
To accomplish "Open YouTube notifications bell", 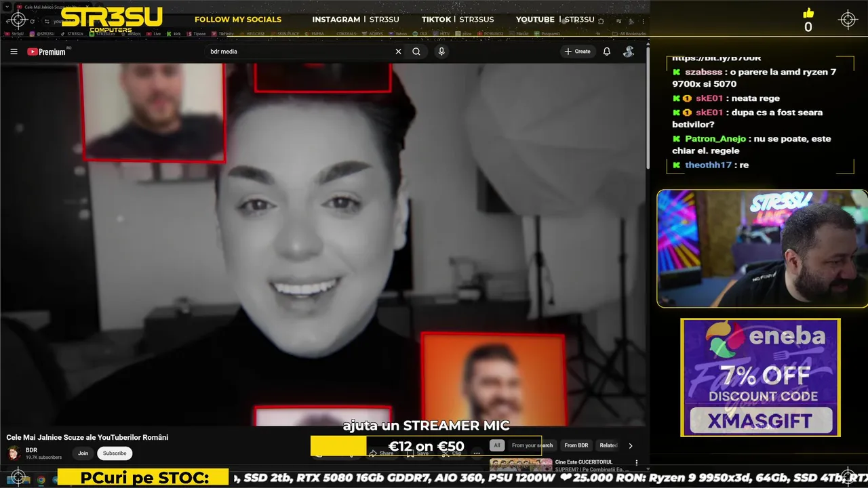I will (x=607, y=52).
